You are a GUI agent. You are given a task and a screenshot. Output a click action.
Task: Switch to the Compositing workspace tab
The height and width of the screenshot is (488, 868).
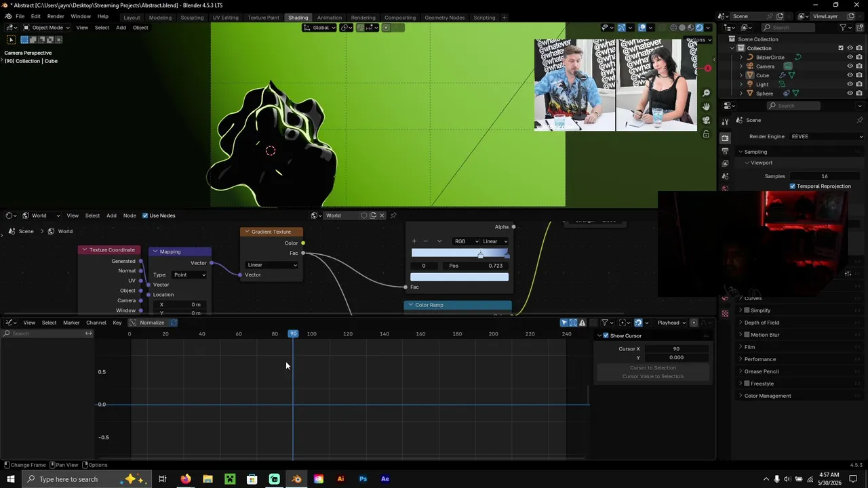pos(400,17)
